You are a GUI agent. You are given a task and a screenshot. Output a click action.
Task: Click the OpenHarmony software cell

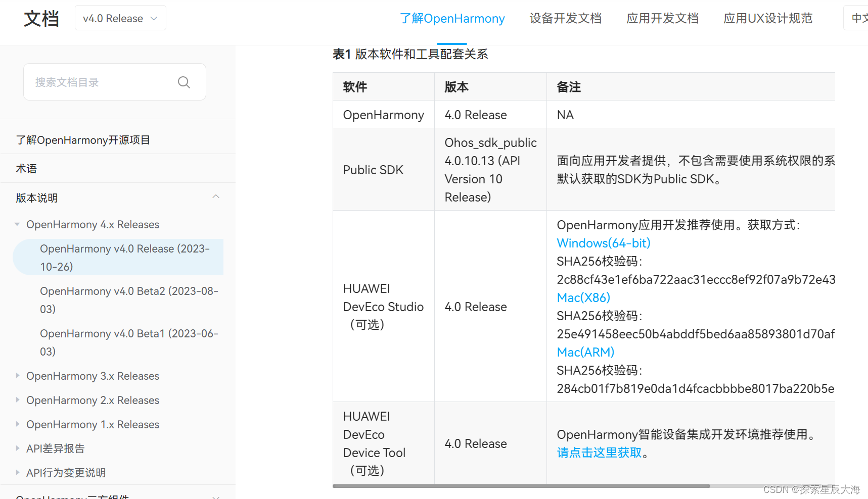coord(384,115)
